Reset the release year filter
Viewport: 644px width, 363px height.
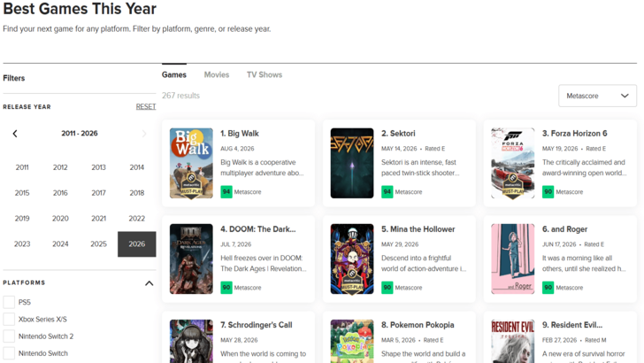pyautogui.click(x=146, y=107)
